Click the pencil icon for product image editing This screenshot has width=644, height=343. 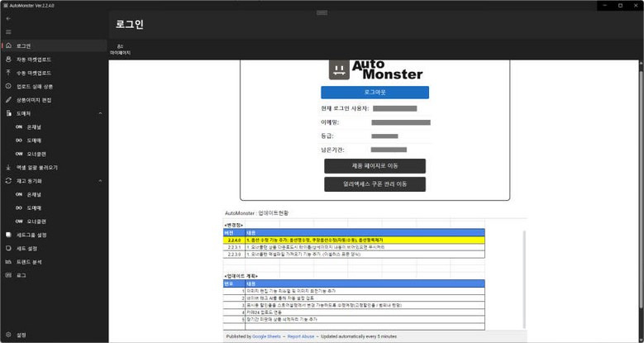pyautogui.click(x=8, y=100)
